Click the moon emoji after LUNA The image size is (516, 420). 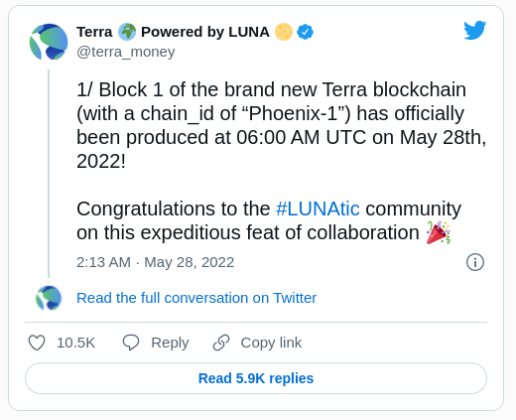[284, 32]
